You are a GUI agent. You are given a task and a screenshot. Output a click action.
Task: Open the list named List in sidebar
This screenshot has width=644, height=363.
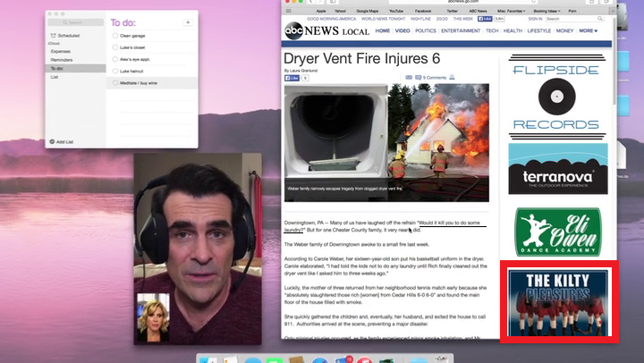pos(55,77)
